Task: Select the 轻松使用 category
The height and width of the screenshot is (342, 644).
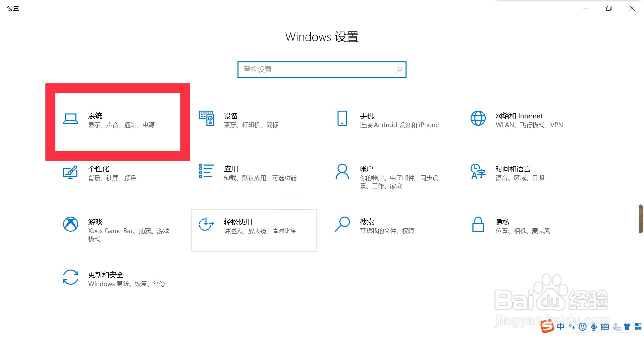Action: pos(254,230)
